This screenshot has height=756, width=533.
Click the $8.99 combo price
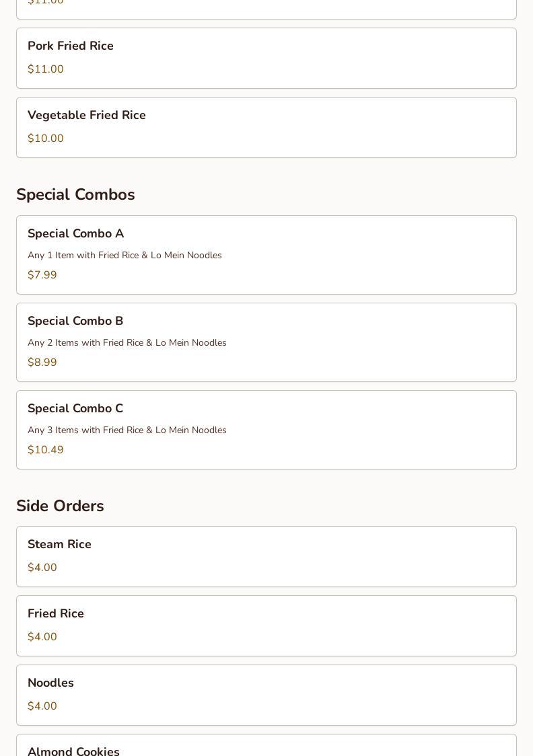[42, 363]
